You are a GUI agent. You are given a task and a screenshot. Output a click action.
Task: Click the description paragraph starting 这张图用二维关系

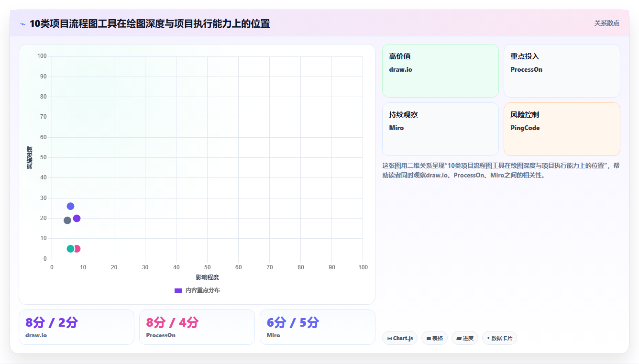coord(501,170)
